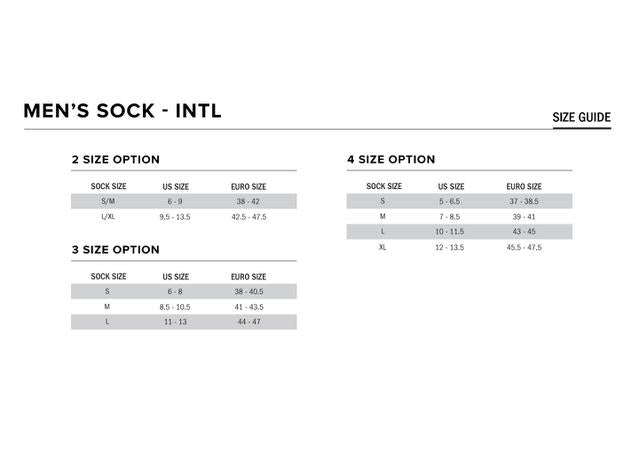
Task: Click the 8.5 - 10.5 US size cell
Action: click(175, 307)
